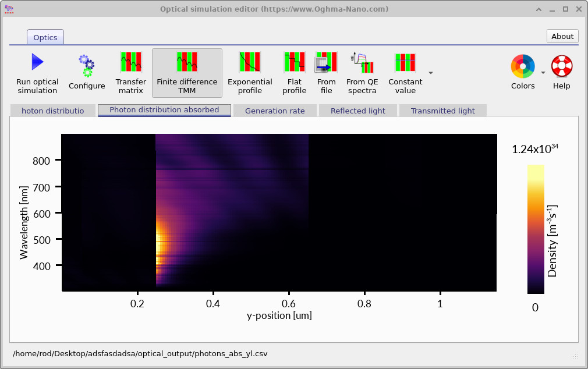Click the photons_abs_yl.csv file path
588x369 pixels.
click(x=140, y=354)
